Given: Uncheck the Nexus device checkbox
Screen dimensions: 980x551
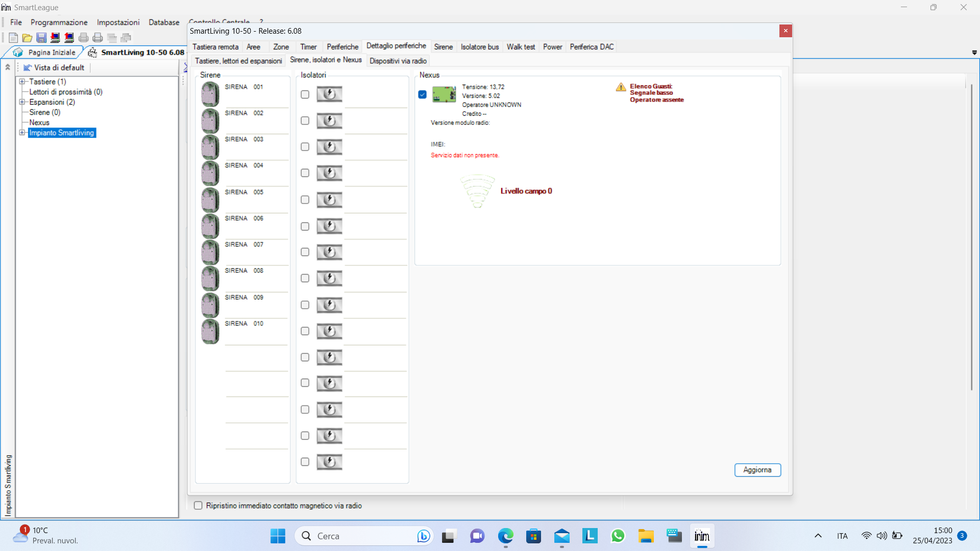Looking at the screenshot, I should (422, 94).
